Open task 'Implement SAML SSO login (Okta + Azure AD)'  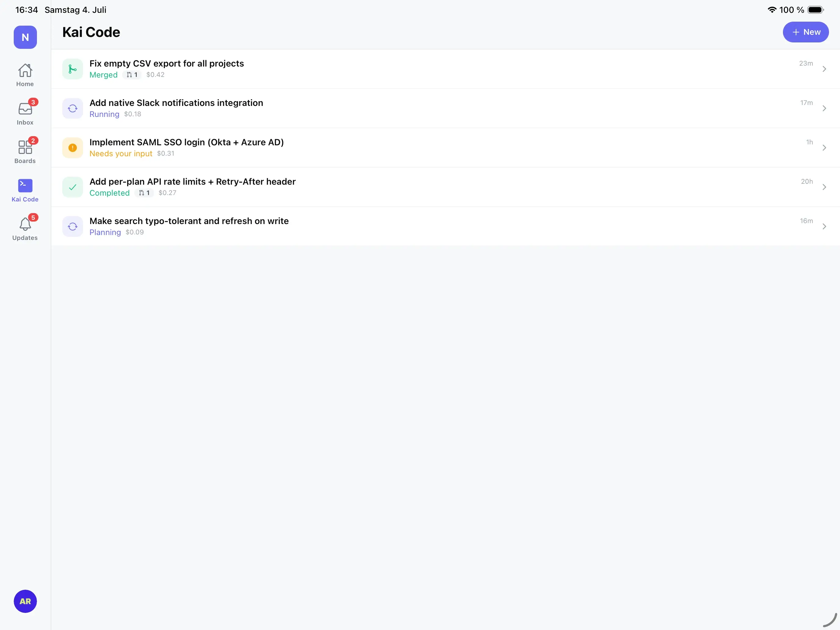pyautogui.click(x=445, y=148)
